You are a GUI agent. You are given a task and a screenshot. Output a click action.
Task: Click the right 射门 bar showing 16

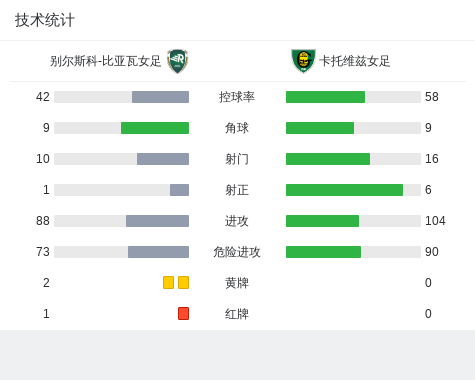coord(353,159)
